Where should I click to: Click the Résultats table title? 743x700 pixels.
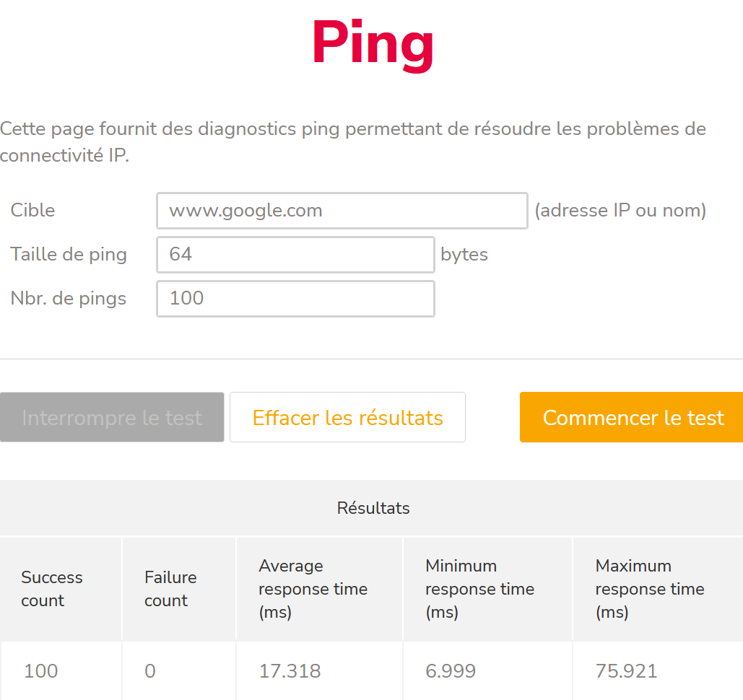373,508
